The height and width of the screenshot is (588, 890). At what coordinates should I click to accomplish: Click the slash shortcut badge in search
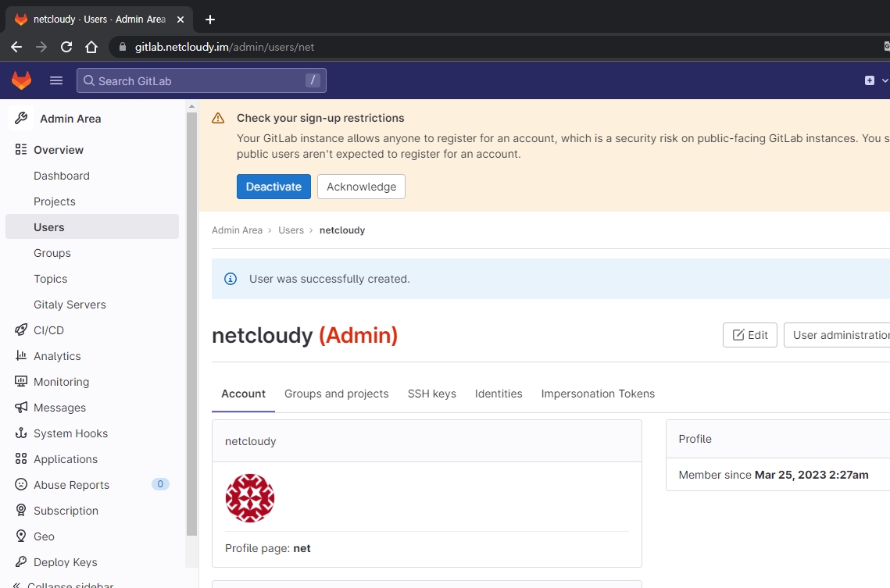pos(313,80)
